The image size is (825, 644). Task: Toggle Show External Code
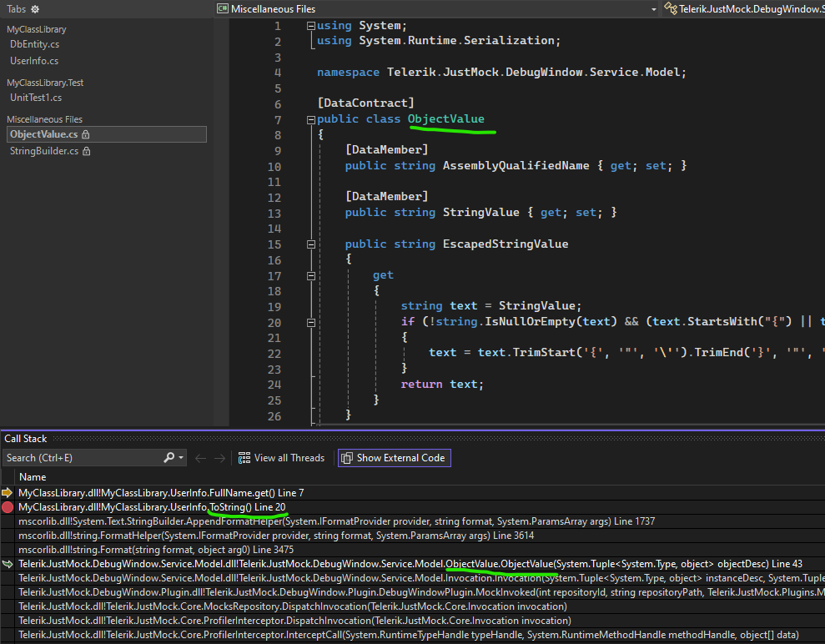pyautogui.click(x=394, y=458)
